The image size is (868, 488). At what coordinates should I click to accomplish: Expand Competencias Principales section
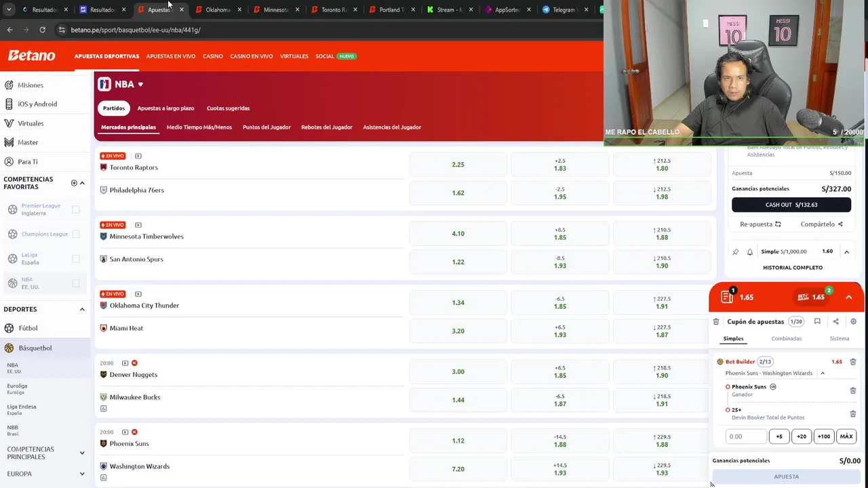[82, 453]
